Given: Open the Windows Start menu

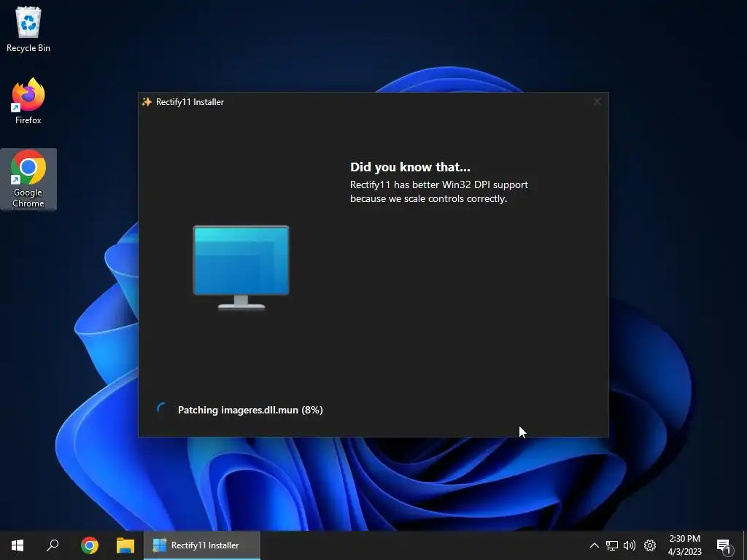Looking at the screenshot, I should [x=18, y=545].
